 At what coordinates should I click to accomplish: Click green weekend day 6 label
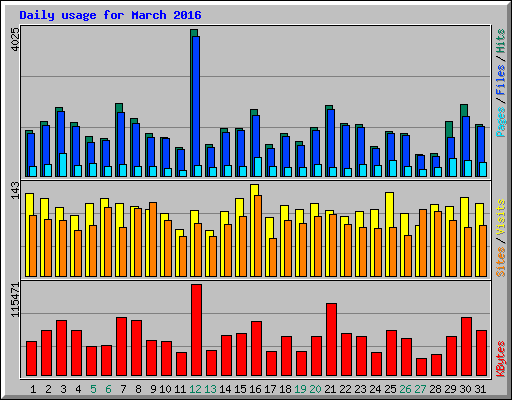[108, 389]
